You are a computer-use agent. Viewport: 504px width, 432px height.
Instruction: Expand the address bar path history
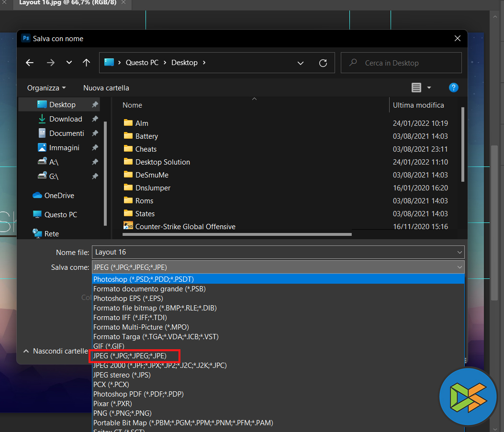click(x=301, y=63)
